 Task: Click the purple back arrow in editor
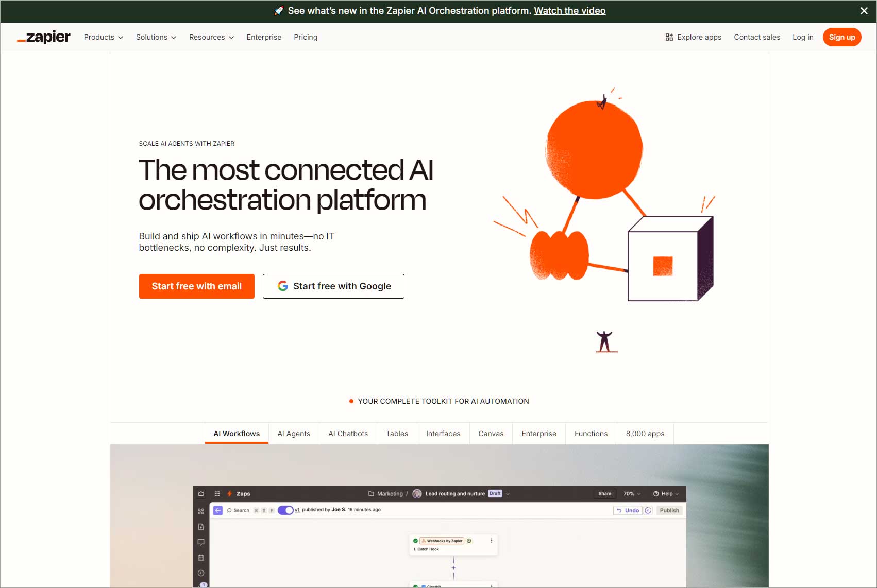click(218, 510)
